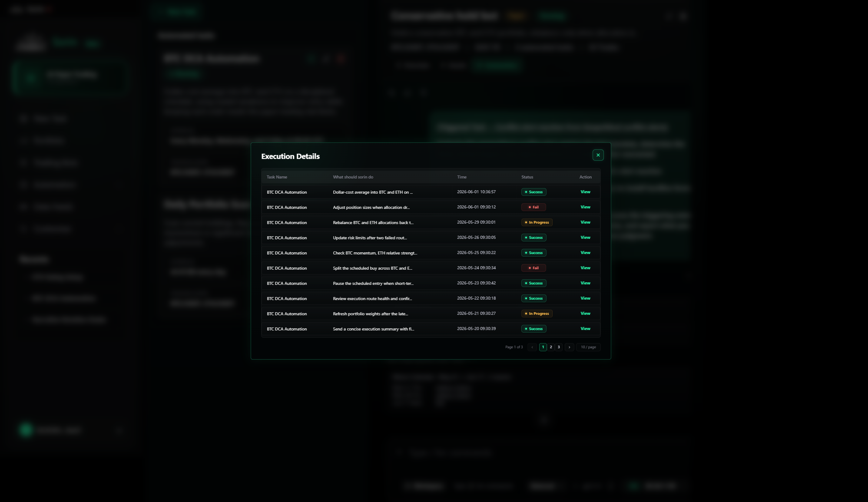Click the timestamp 2026-05-25 09:30:22
Image resolution: width=868 pixels, height=502 pixels.
(476, 253)
